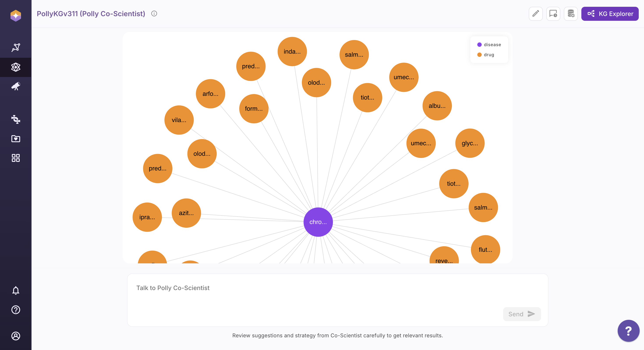Click the help circle icon in sidebar
The height and width of the screenshot is (350, 644).
16,310
